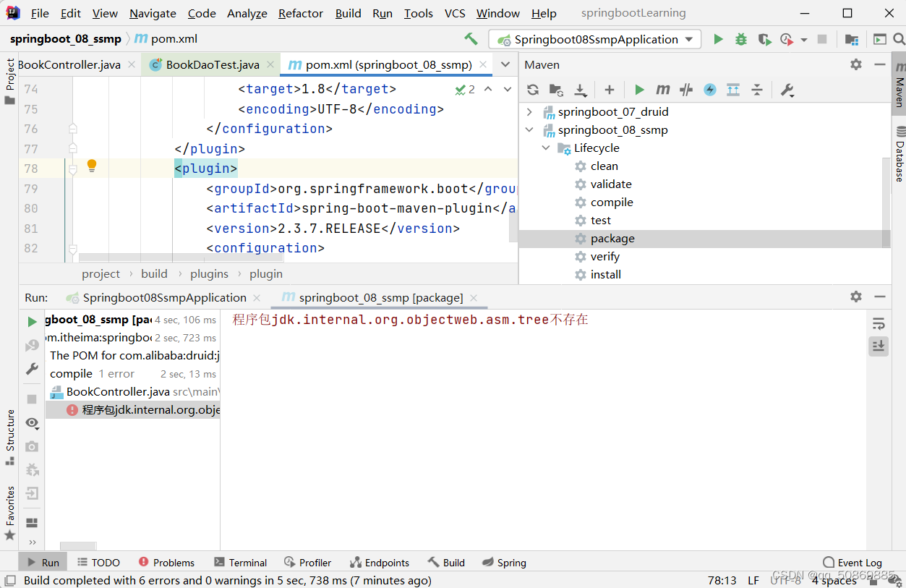Execute a Maven goal using the m icon
This screenshot has height=588, width=906.
(x=662, y=90)
